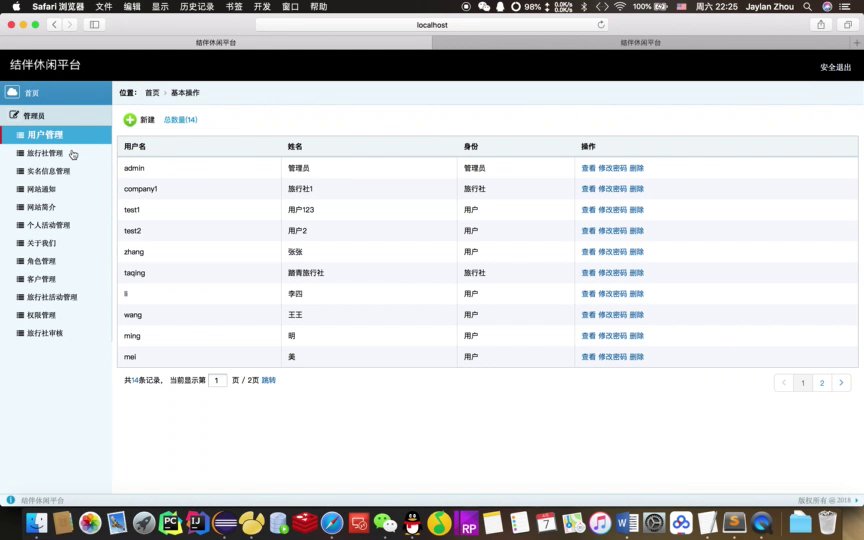Screen dimensions: 864x540
Task: Click the Safari share icon
Action: pos(821,25)
